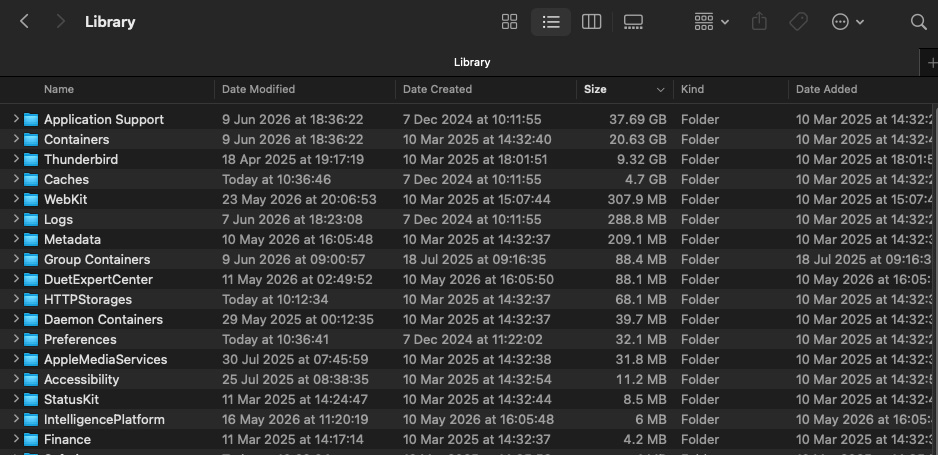This screenshot has height=455, width=938.
Task: Expand the Accessibility folder
Action: 16,380
